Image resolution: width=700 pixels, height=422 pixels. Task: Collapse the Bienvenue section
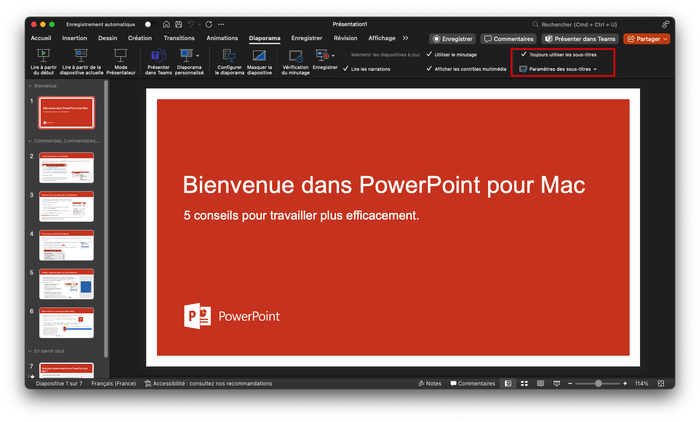coord(30,86)
